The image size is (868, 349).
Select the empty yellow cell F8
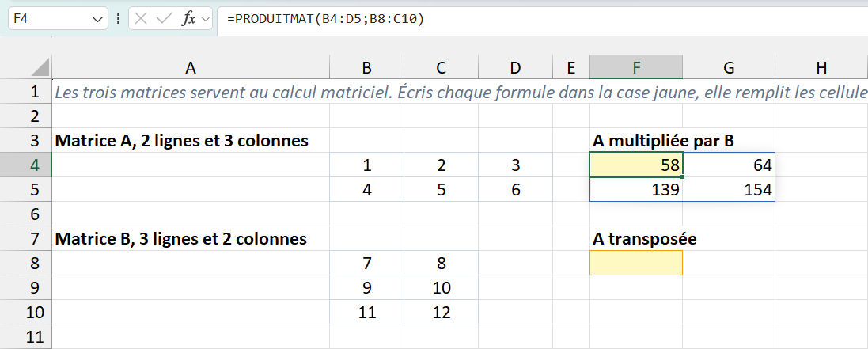pos(636,263)
